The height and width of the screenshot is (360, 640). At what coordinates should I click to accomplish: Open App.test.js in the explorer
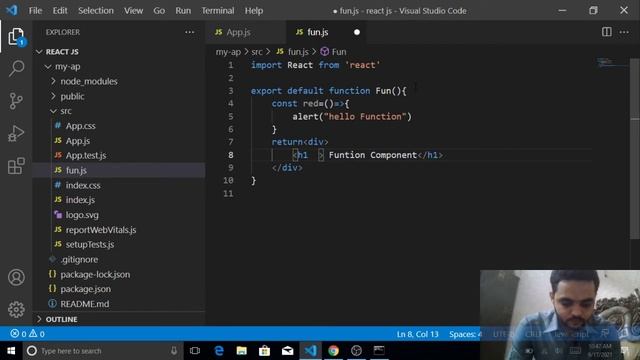(x=118, y=156)
